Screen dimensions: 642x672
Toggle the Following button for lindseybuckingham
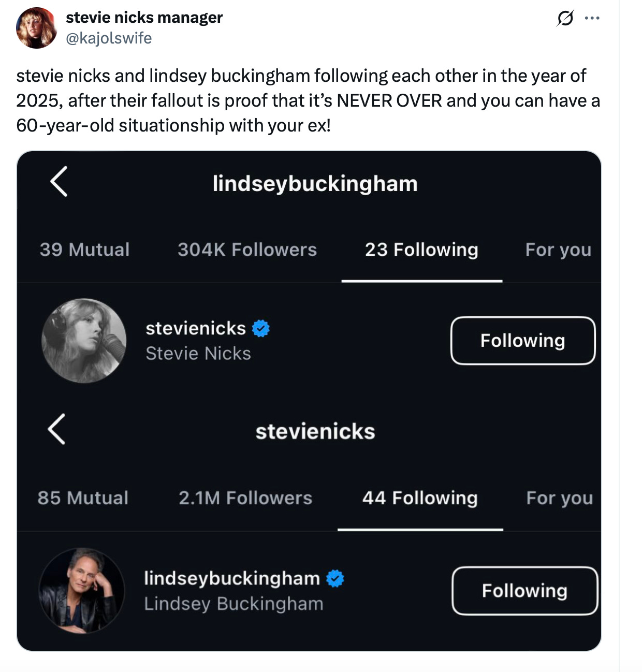[x=524, y=591]
